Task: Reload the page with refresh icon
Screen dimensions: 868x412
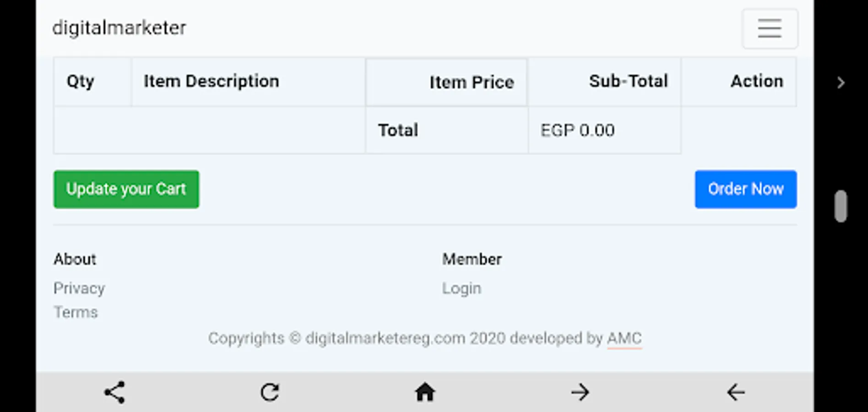Action: tap(270, 392)
